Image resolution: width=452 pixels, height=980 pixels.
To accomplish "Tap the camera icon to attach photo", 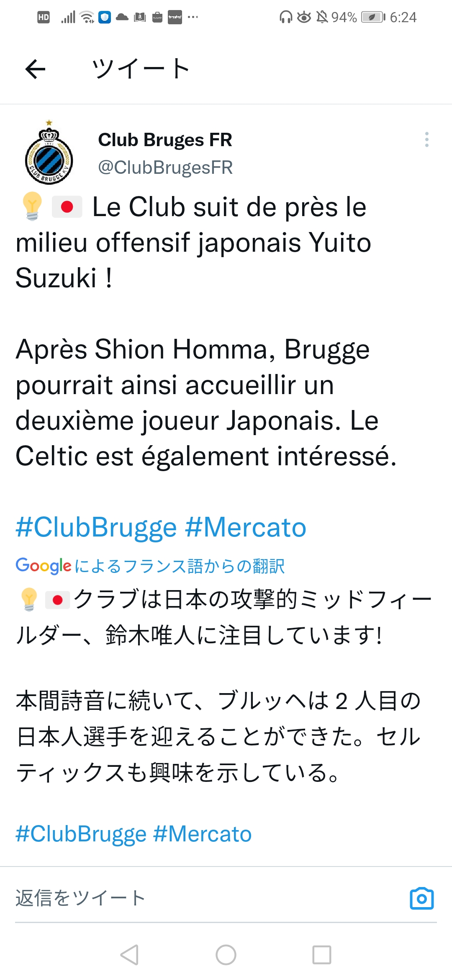I will pyautogui.click(x=422, y=898).
